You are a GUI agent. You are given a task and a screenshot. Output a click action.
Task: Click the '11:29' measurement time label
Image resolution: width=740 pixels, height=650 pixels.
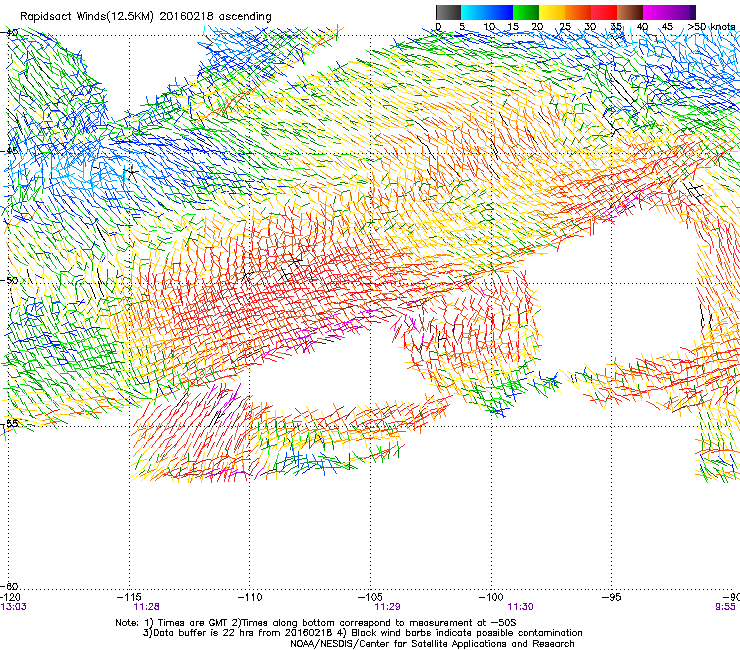[387, 607]
